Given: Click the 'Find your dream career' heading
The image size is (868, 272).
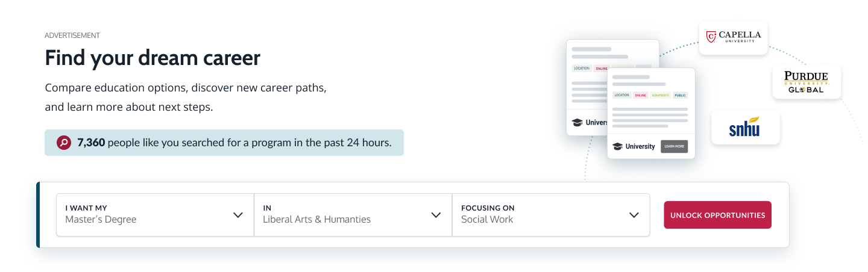Looking at the screenshot, I should coord(153,58).
